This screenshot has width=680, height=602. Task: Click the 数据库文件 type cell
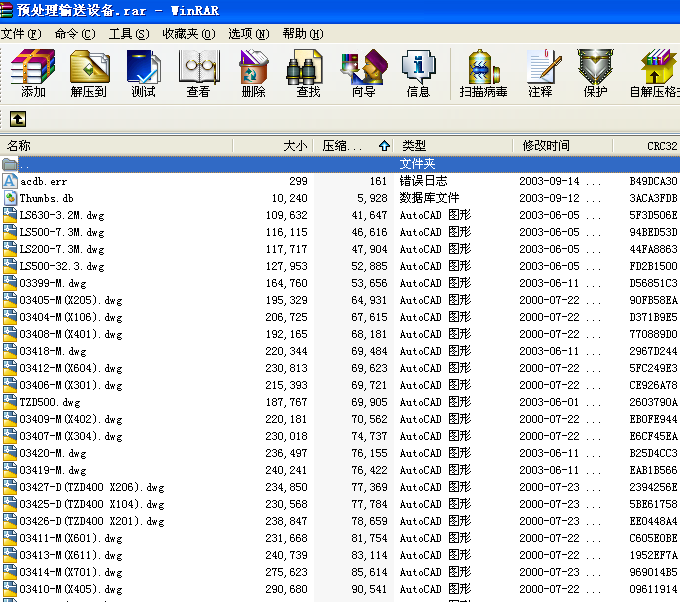click(x=429, y=198)
